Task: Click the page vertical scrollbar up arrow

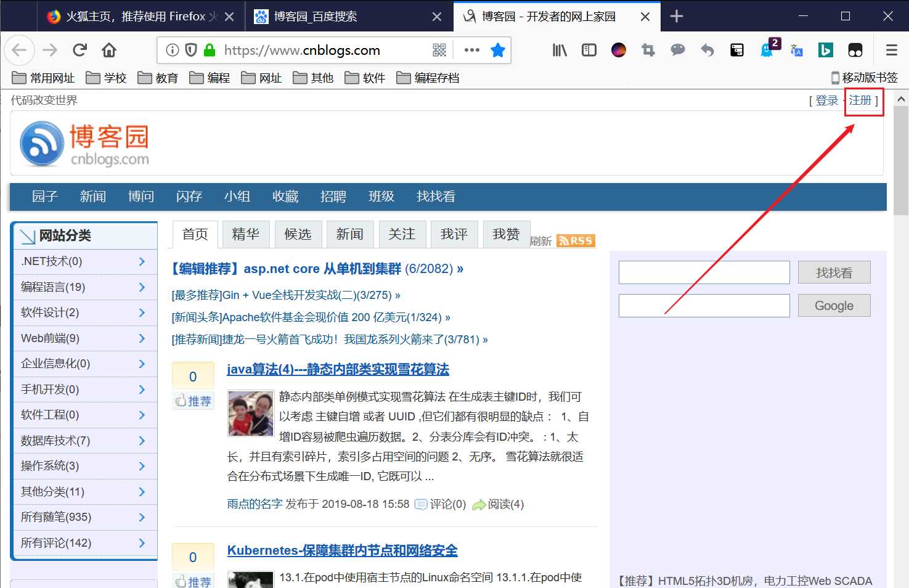Action: tap(901, 99)
